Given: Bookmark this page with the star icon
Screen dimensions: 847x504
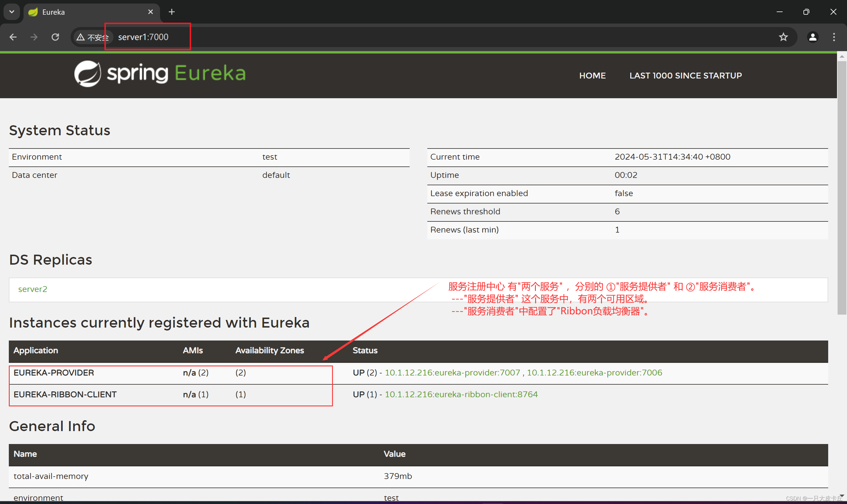Looking at the screenshot, I should click(x=783, y=37).
